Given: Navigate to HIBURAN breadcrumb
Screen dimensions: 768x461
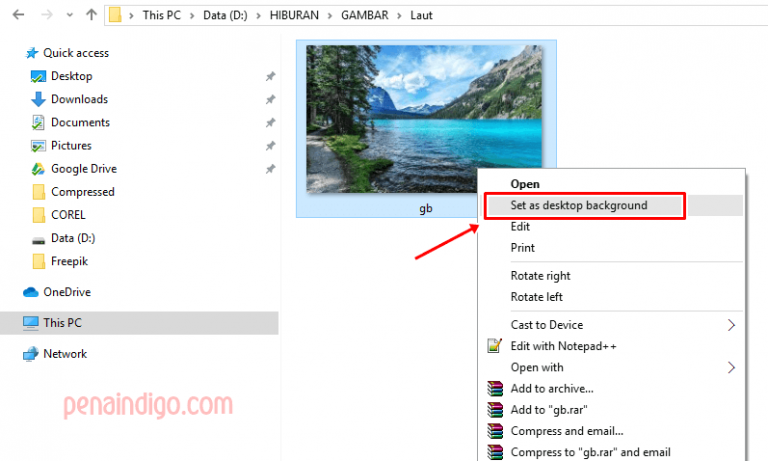Looking at the screenshot, I should (x=294, y=15).
